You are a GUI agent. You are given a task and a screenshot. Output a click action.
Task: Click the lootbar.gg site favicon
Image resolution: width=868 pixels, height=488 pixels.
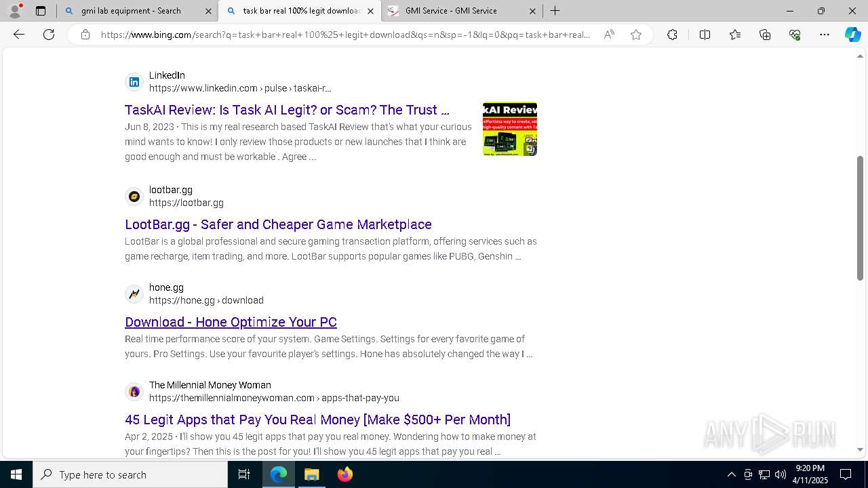tap(134, 197)
